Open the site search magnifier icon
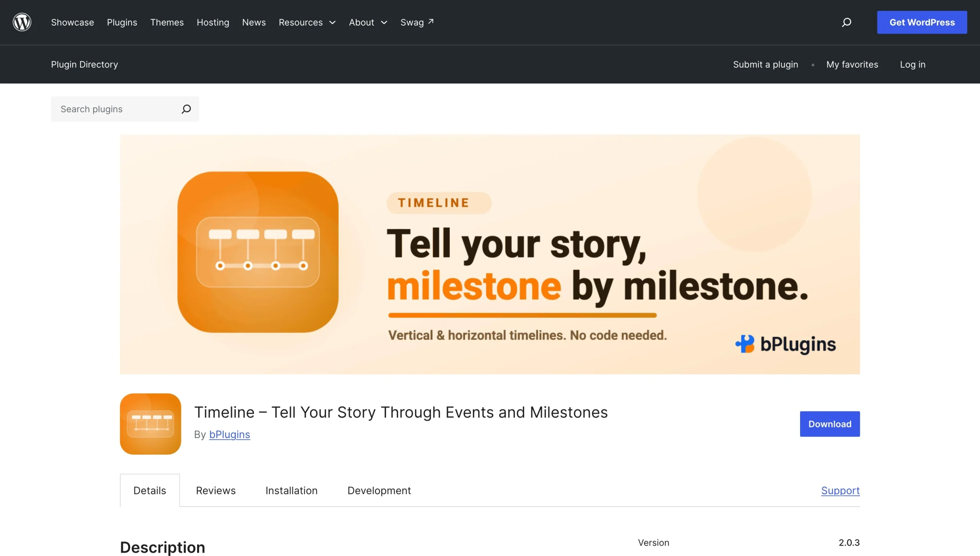Image resolution: width=980 pixels, height=556 pixels. coord(846,22)
